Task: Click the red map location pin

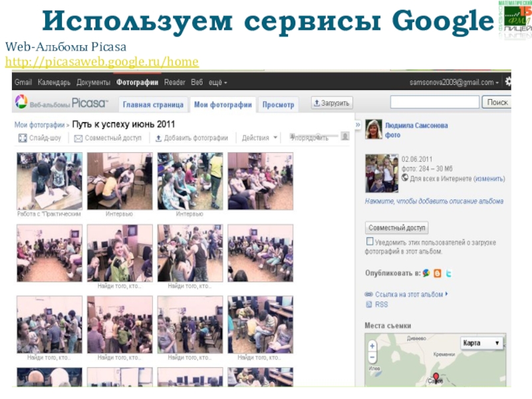Action: (436, 377)
